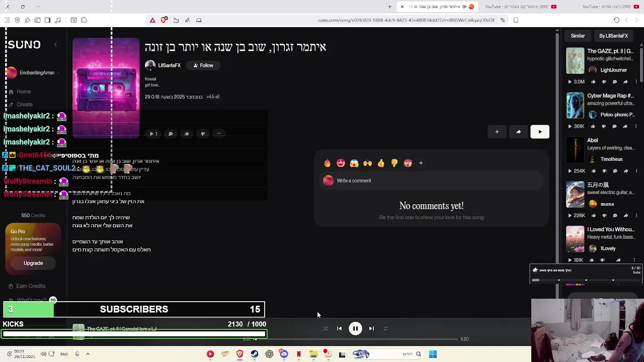Open more options for The GAZE track
The width and height of the screenshot is (644, 362).
coord(636,81)
